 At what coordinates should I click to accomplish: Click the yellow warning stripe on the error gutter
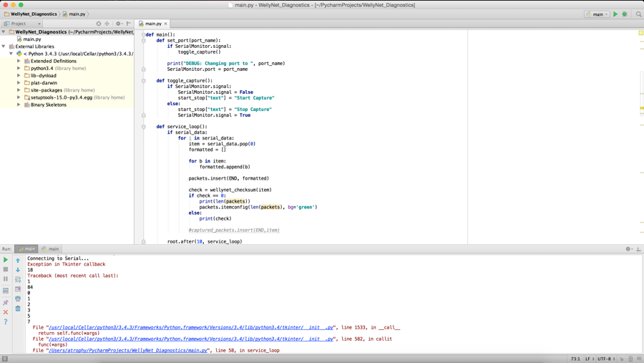coord(642,108)
